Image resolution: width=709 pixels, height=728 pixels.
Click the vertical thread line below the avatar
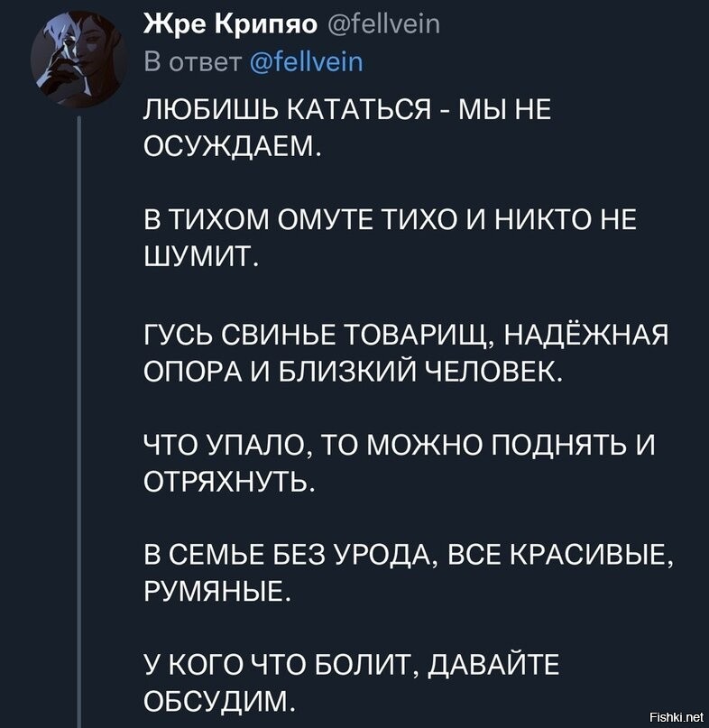(x=80, y=406)
